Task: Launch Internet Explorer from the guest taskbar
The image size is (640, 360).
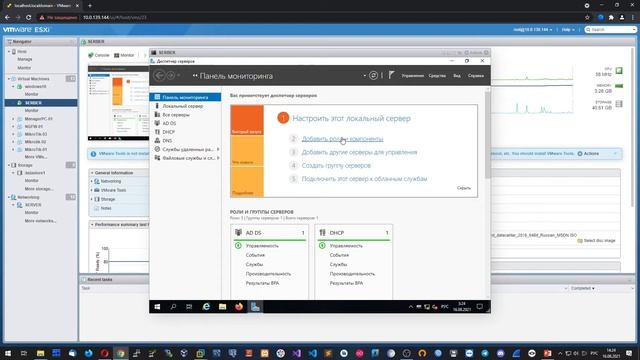Action: point(206,307)
